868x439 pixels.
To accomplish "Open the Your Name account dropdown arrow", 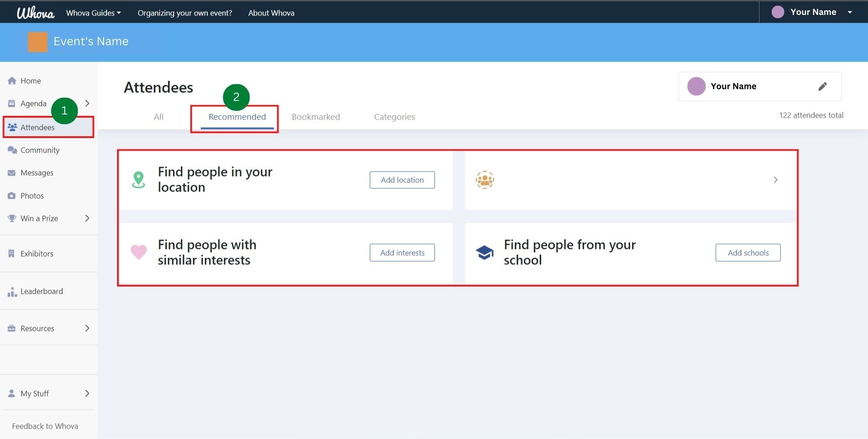I will [849, 13].
